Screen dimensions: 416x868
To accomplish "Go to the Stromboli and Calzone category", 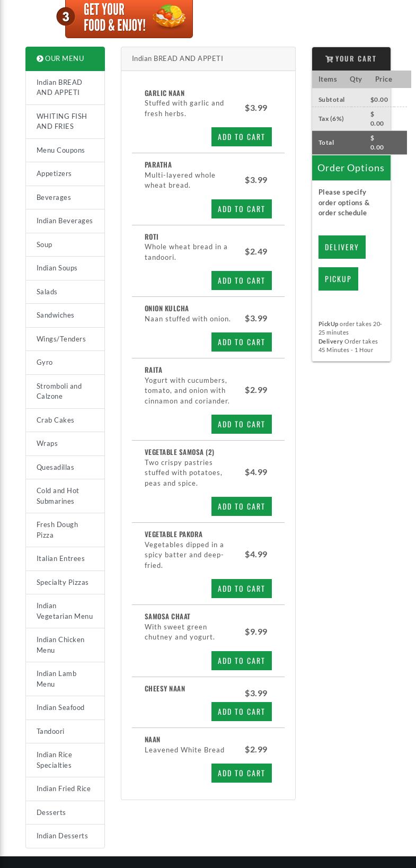I will 59,391.
